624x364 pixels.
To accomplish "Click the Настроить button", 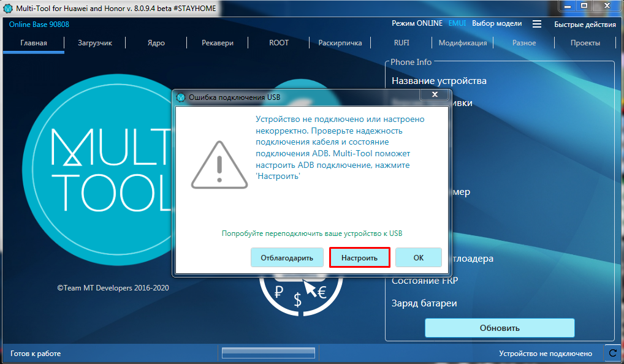I will pos(359,258).
